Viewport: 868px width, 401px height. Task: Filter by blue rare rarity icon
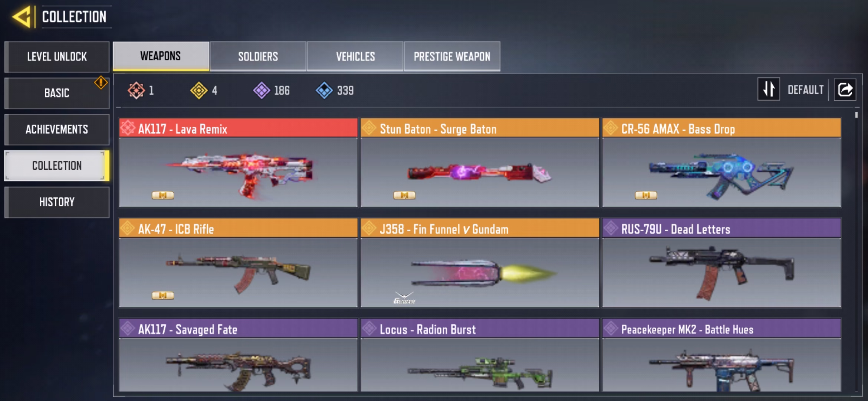click(x=324, y=90)
